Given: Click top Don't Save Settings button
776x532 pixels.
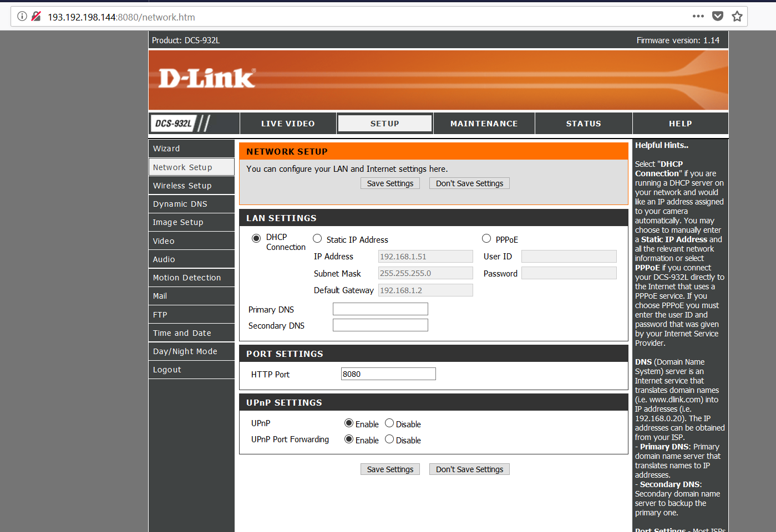Looking at the screenshot, I should (469, 183).
